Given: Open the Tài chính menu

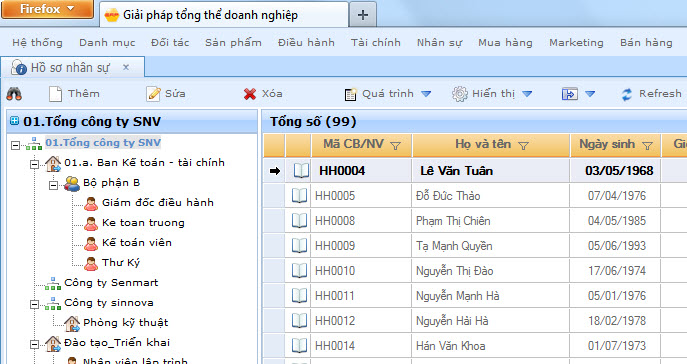Looking at the screenshot, I should point(375,42).
